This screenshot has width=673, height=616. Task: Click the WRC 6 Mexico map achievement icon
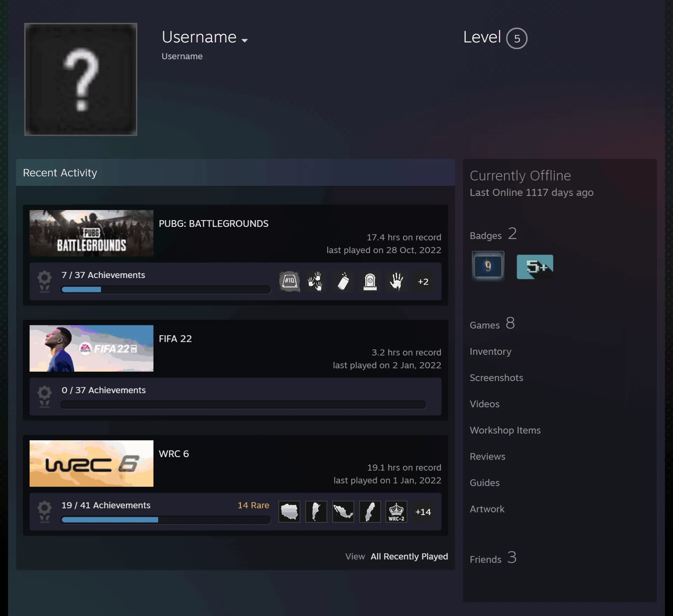(x=343, y=512)
